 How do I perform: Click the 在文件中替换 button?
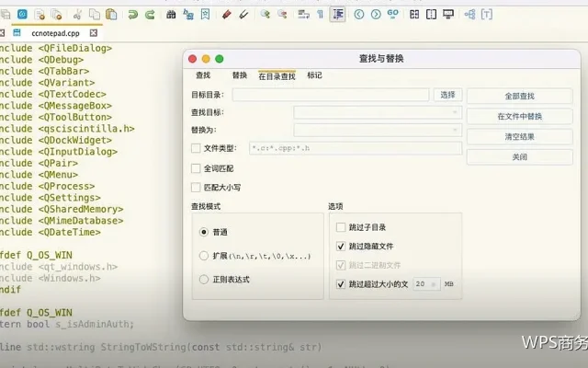click(x=519, y=117)
